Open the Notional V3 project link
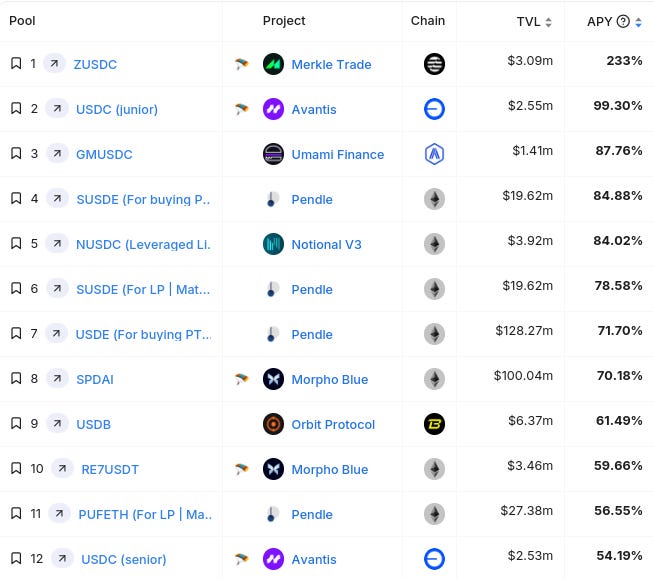Screen dimensions: 654x579 (326, 245)
